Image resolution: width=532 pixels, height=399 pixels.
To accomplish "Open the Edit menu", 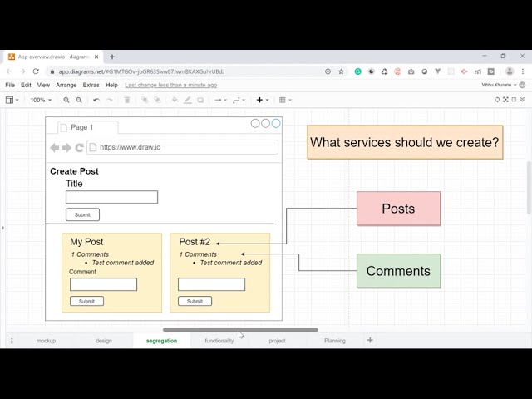I will click(26, 85).
